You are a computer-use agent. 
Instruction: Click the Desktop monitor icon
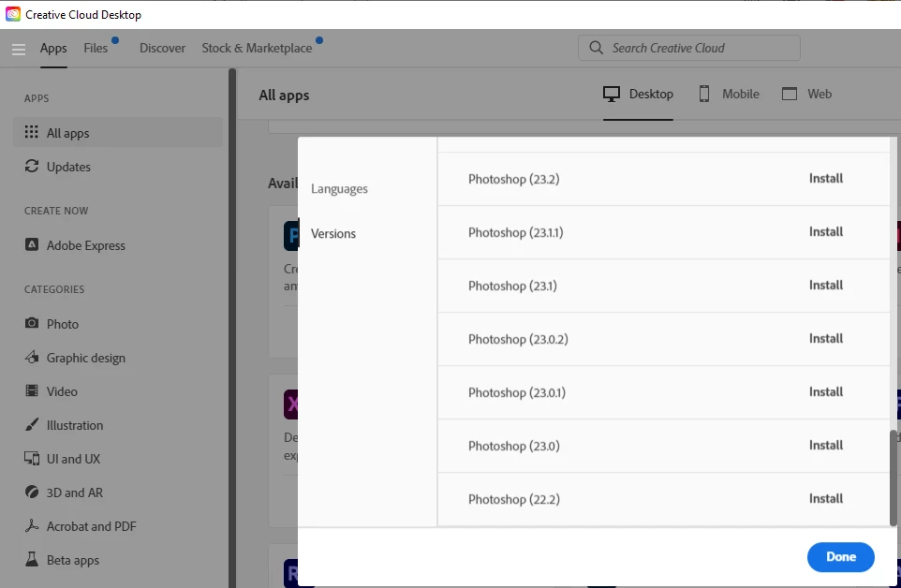click(612, 94)
